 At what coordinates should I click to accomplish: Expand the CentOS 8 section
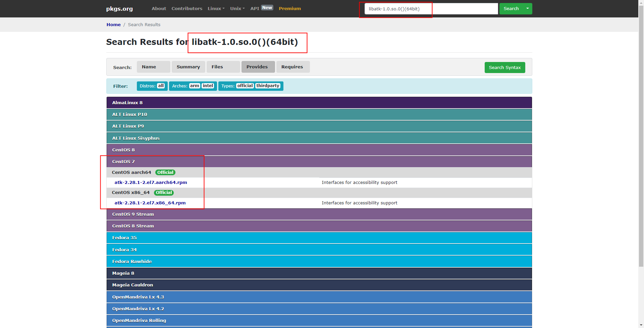319,150
